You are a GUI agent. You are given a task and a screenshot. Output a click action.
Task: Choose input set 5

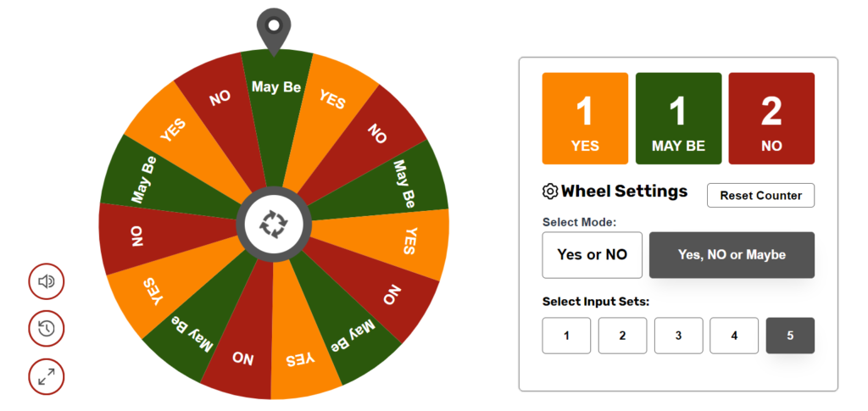(791, 336)
